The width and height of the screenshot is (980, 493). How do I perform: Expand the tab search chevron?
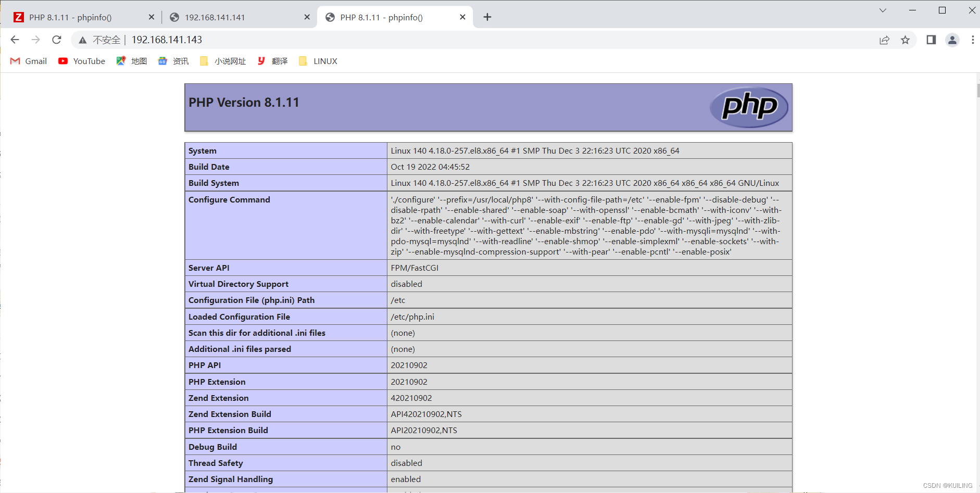(x=883, y=10)
